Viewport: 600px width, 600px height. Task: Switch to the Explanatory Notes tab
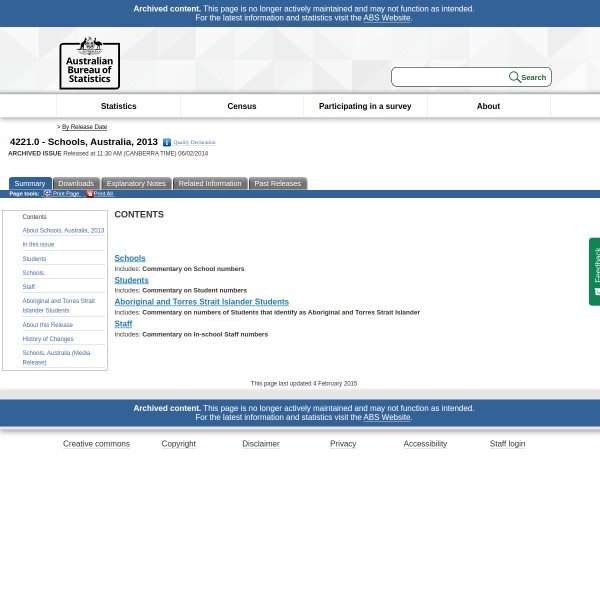click(136, 184)
